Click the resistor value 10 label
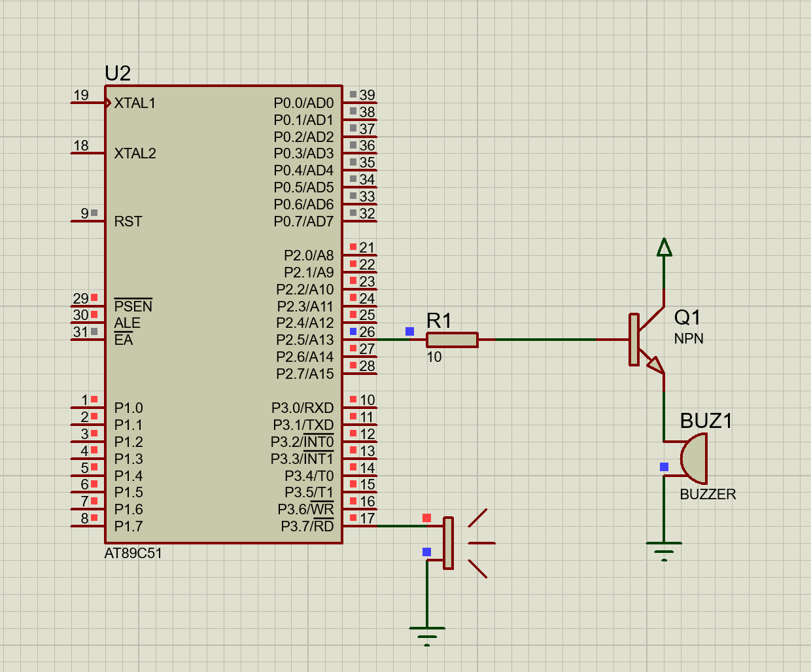The height and width of the screenshot is (672, 811). (x=434, y=357)
